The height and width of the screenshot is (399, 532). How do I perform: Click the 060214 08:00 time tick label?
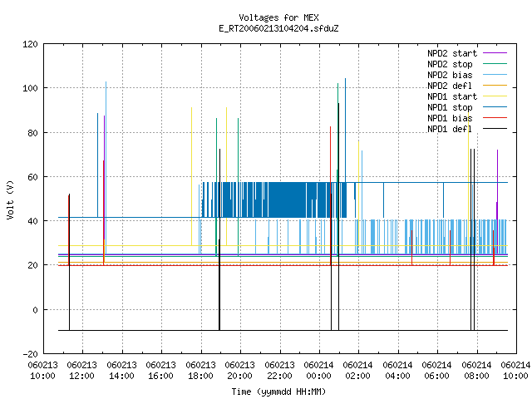point(476,371)
